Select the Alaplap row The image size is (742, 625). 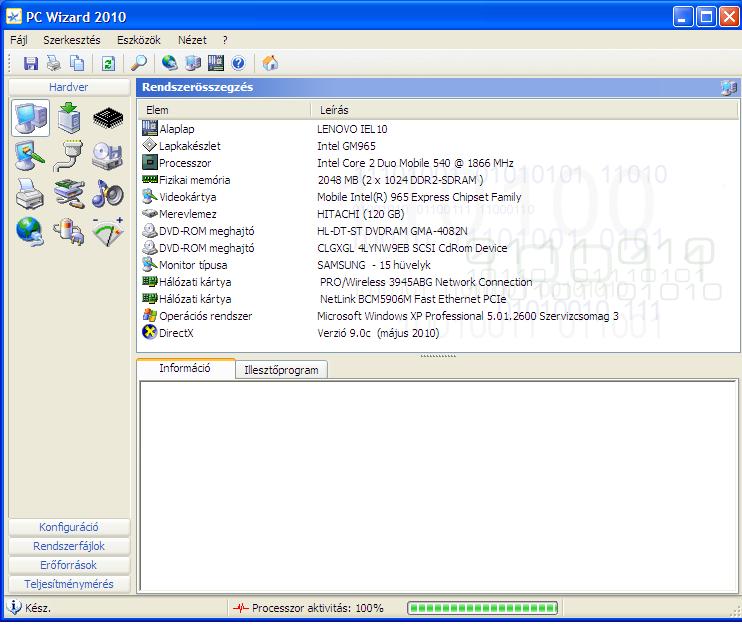(x=438, y=129)
